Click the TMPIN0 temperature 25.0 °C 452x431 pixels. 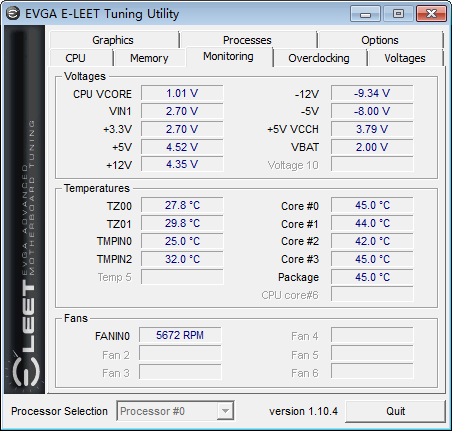pos(182,241)
